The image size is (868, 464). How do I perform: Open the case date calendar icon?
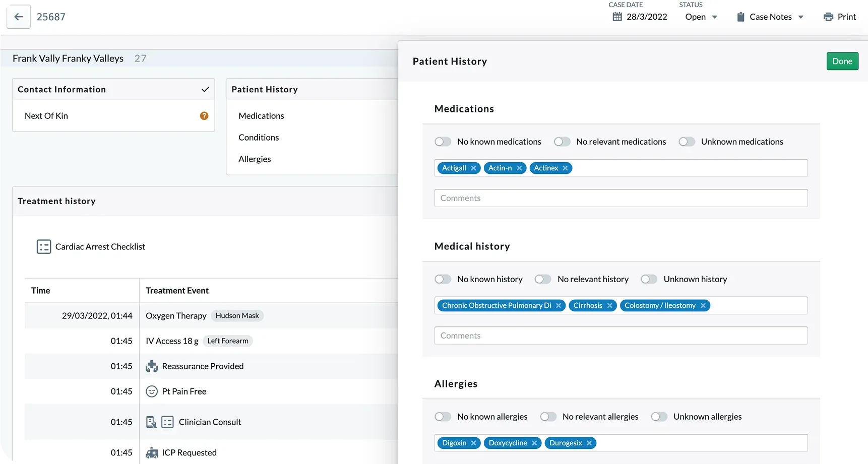click(x=617, y=17)
